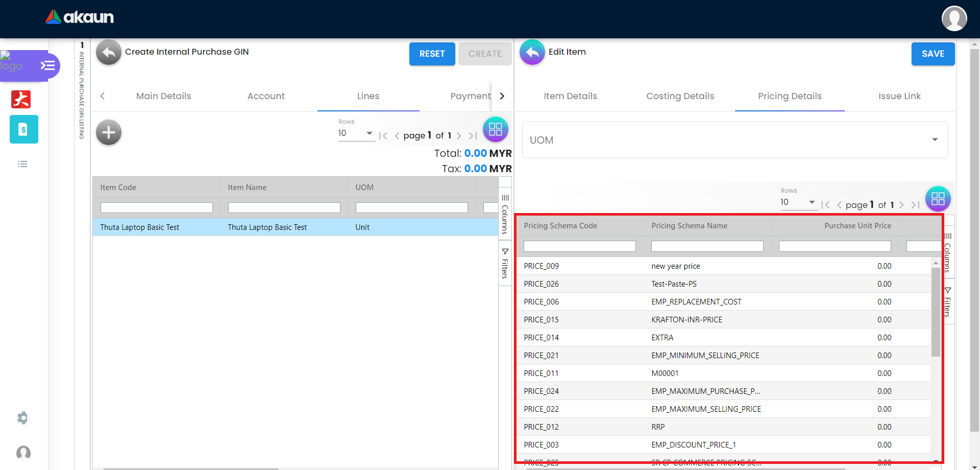Click the back arrow beside Create Internal Purchase GIN

[108, 53]
